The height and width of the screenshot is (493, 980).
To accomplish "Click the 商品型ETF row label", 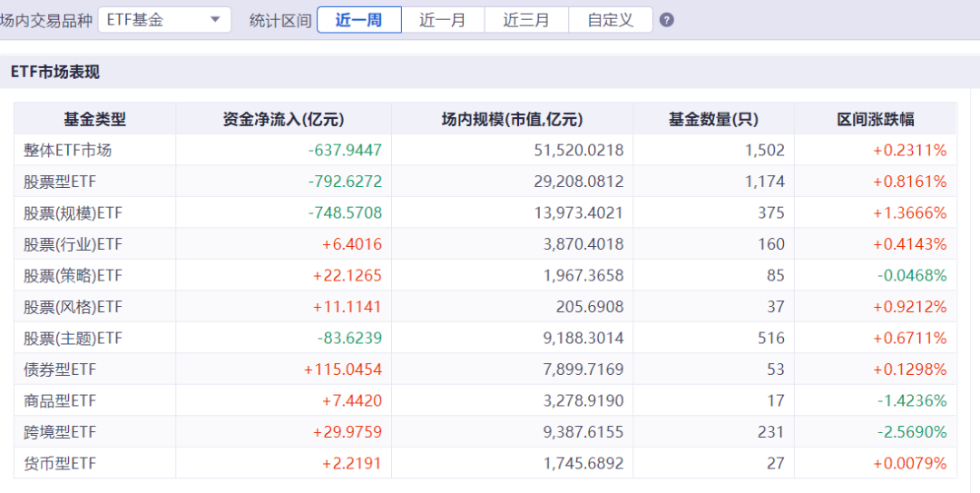I will coord(60,401).
